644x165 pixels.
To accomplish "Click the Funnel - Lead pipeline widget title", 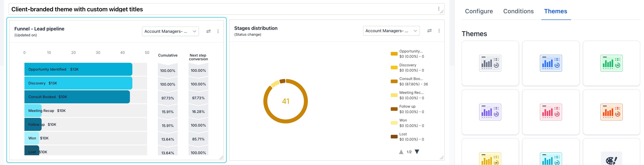I will pos(39,29).
